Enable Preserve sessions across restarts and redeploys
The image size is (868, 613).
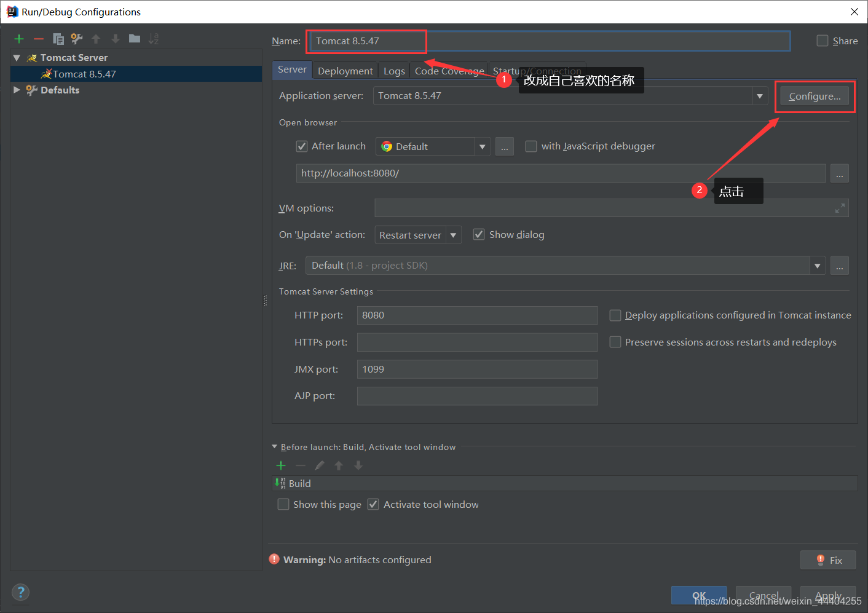615,342
